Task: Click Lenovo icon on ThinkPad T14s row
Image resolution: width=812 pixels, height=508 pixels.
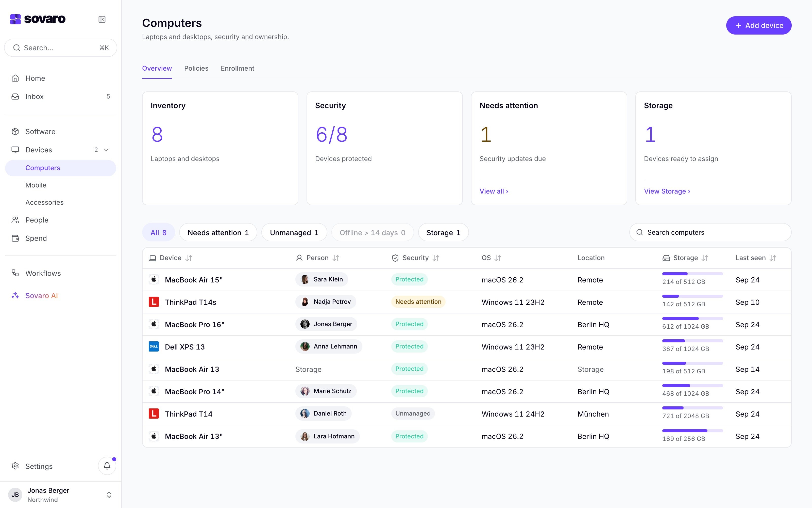Action: pos(154,302)
